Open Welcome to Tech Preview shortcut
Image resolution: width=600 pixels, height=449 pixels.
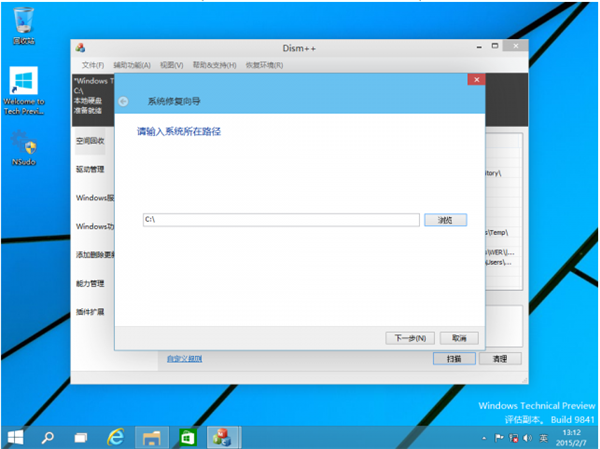click(24, 91)
